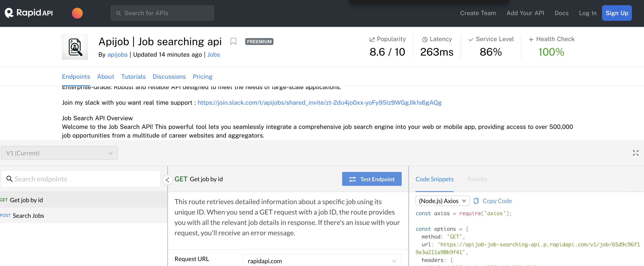Open the orange user avatar circle
The width and height of the screenshot is (644, 266).
point(77,13)
